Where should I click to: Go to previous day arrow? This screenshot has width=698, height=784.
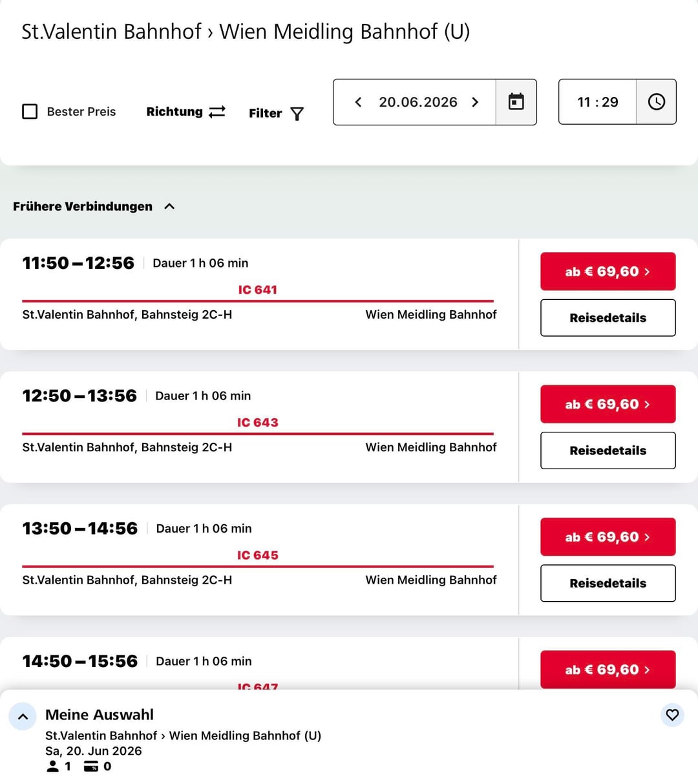(358, 102)
